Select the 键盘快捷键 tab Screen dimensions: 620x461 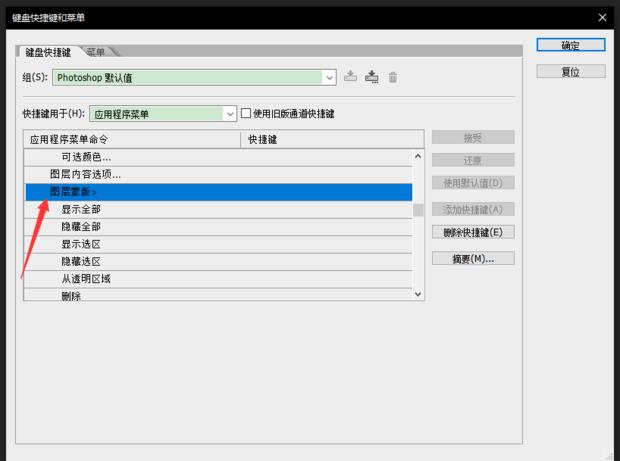(48, 52)
